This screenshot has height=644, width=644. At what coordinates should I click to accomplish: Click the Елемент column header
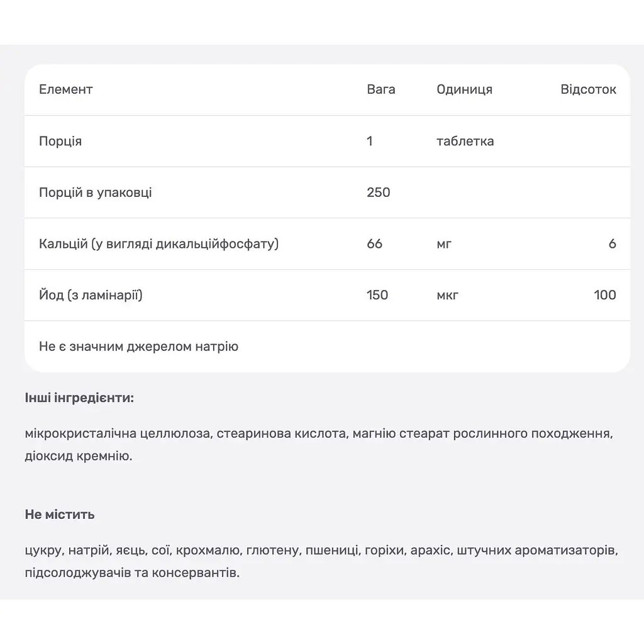pos(65,89)
